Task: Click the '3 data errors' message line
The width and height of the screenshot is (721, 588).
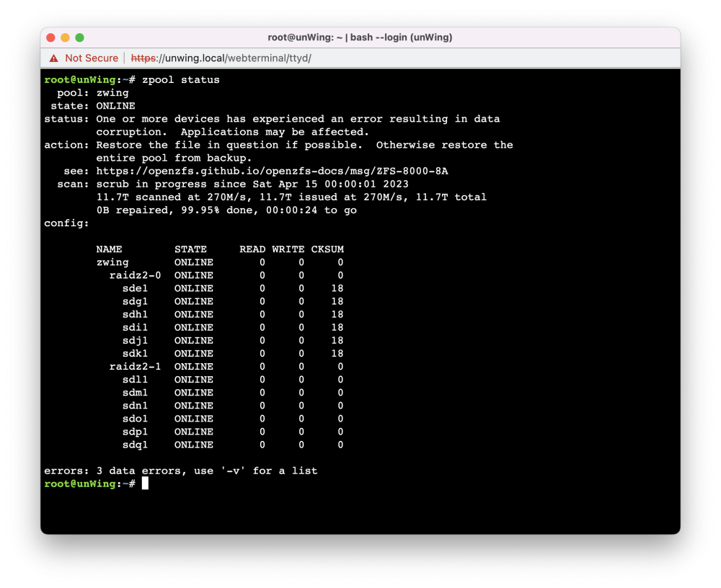Action: (x=181, y=471)
